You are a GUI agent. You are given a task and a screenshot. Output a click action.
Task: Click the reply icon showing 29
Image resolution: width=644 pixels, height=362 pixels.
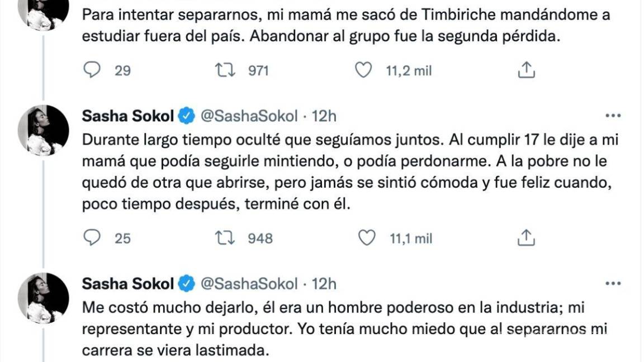coord(93,70)
